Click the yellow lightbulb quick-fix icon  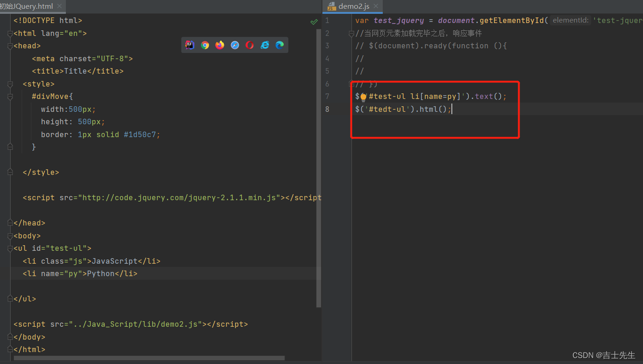pos(363,97)
